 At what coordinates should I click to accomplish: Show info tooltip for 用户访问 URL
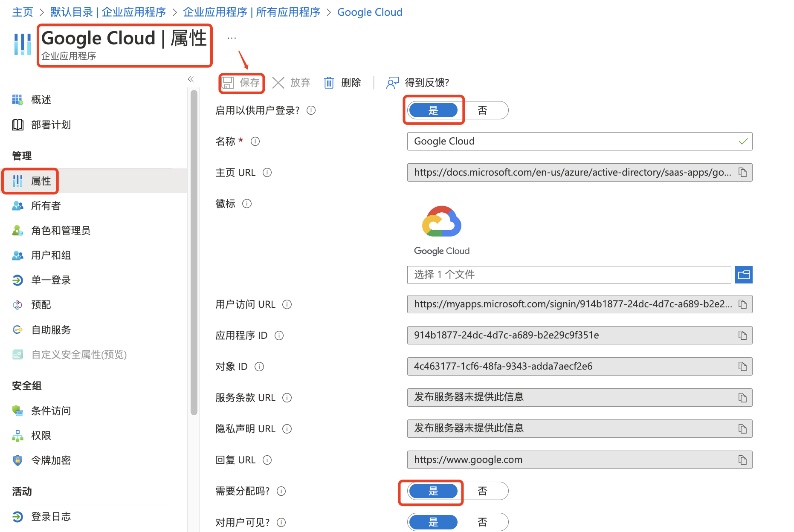click(287, 304)
